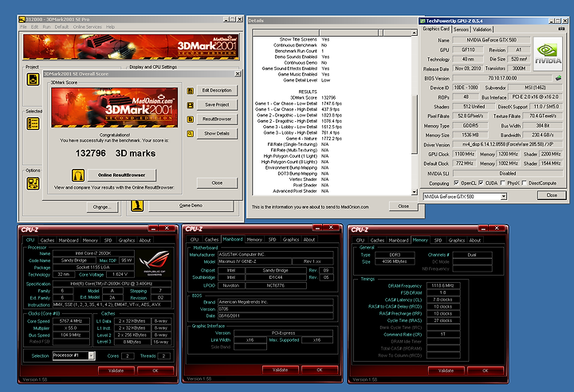Open the File menu in 3DMark2001
Image resolution: width=574 pixels, height=392 pixels.
coord(23,27)
